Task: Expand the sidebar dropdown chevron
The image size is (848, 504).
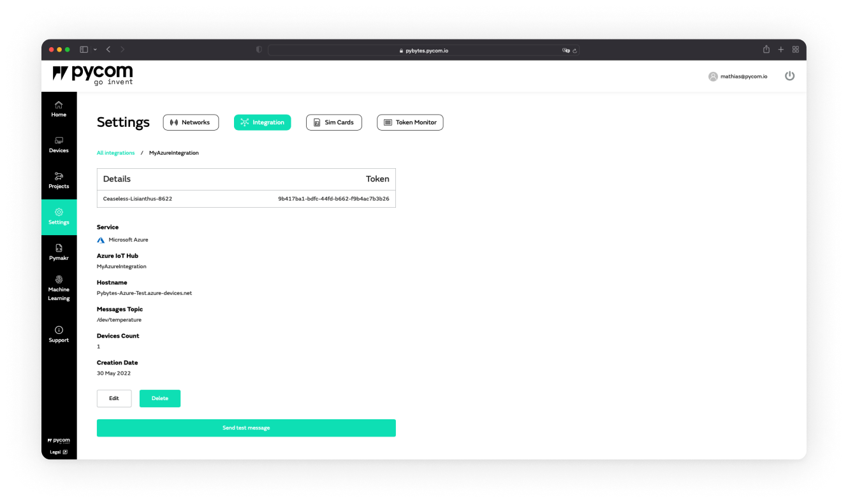Action: pyautogui.click(x=95, y=50)
